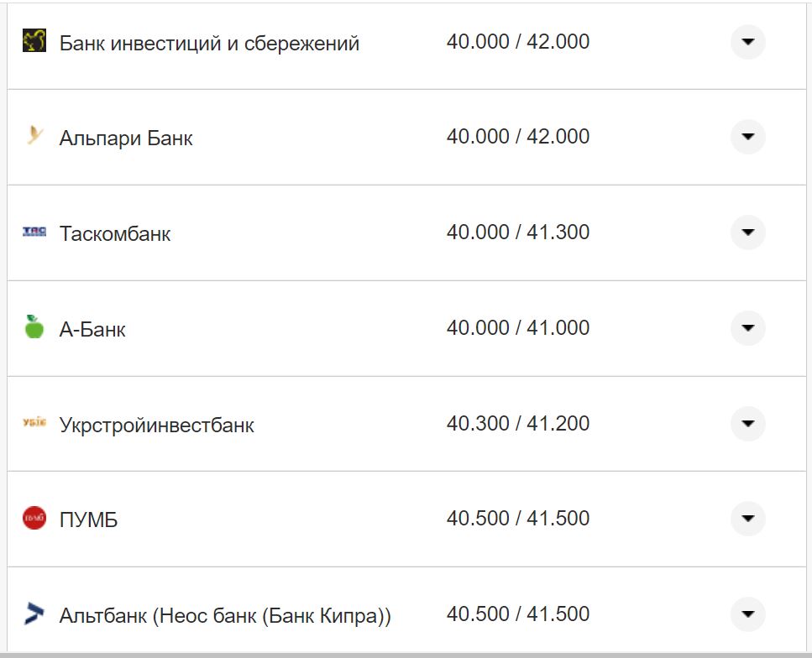Select the blue arrow logo of Альтбанк
This screenshot has height=658, width=812.
(32, 613)
